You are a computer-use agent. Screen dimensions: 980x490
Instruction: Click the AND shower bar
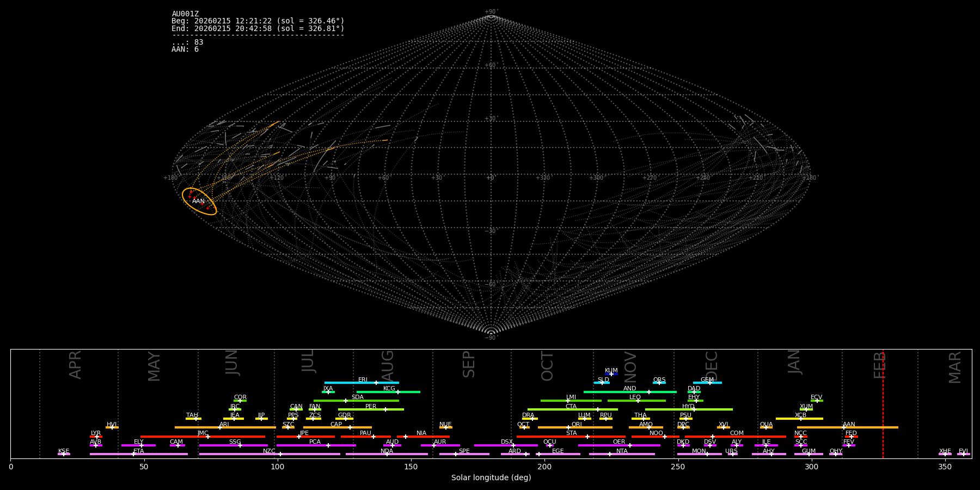coord(630,391)
